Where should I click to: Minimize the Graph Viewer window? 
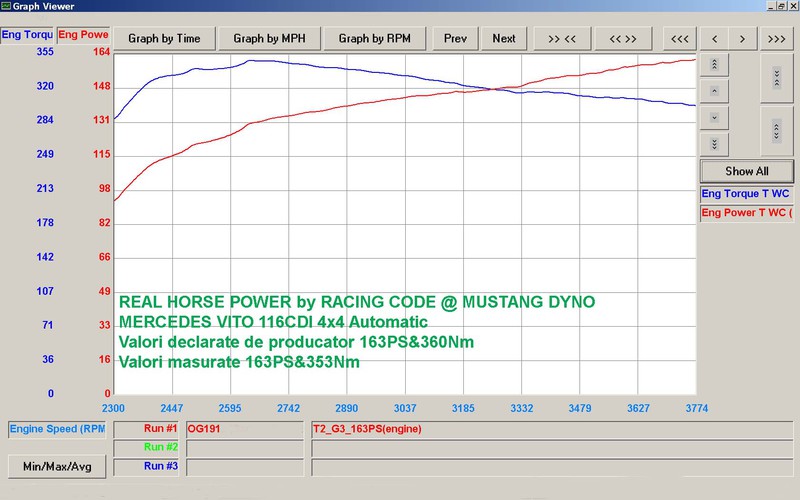771,6
